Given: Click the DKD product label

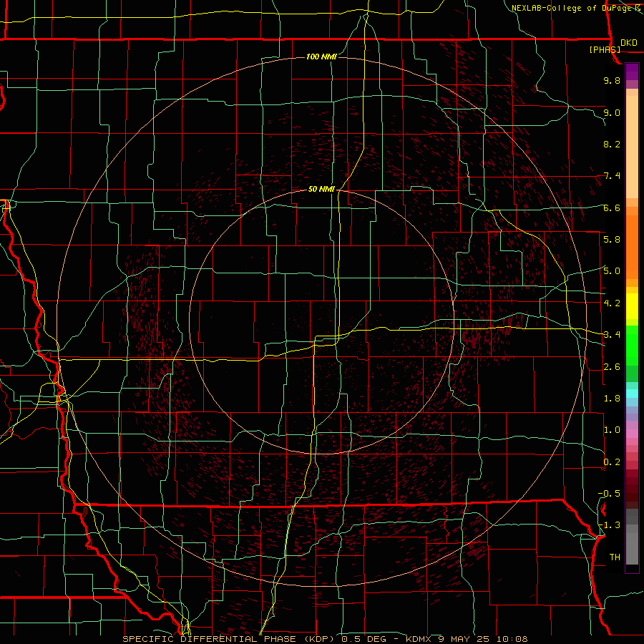Looking at the screenshot, I should tap(629, 43).
